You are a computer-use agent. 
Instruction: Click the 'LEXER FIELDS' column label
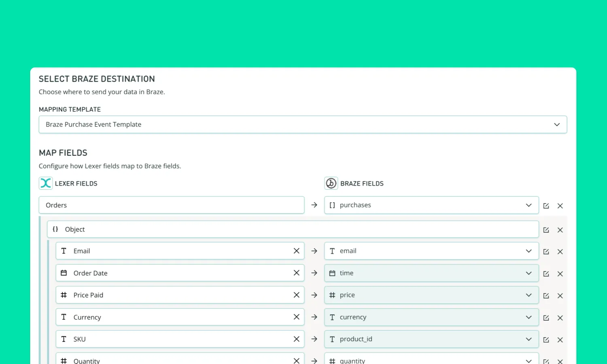pos(76,184)
